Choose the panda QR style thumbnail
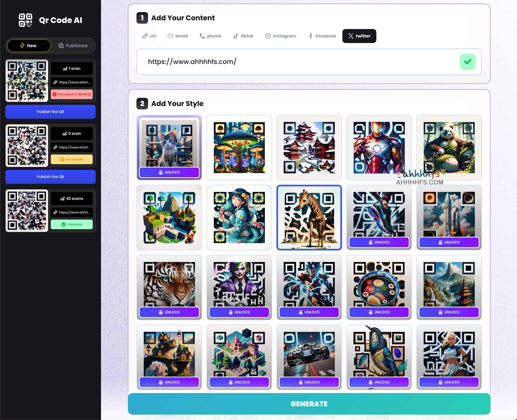This screenshot has width=517, height=420. point(449,147)
